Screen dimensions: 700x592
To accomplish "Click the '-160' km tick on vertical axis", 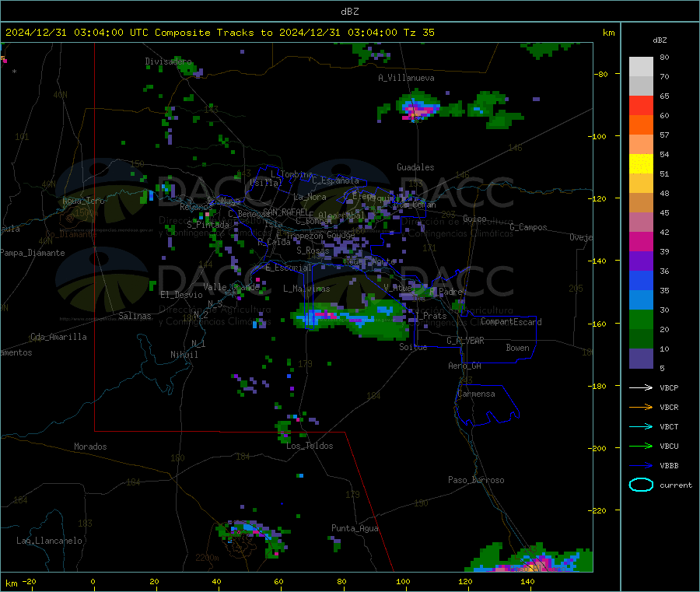I will tap(599, 324).
